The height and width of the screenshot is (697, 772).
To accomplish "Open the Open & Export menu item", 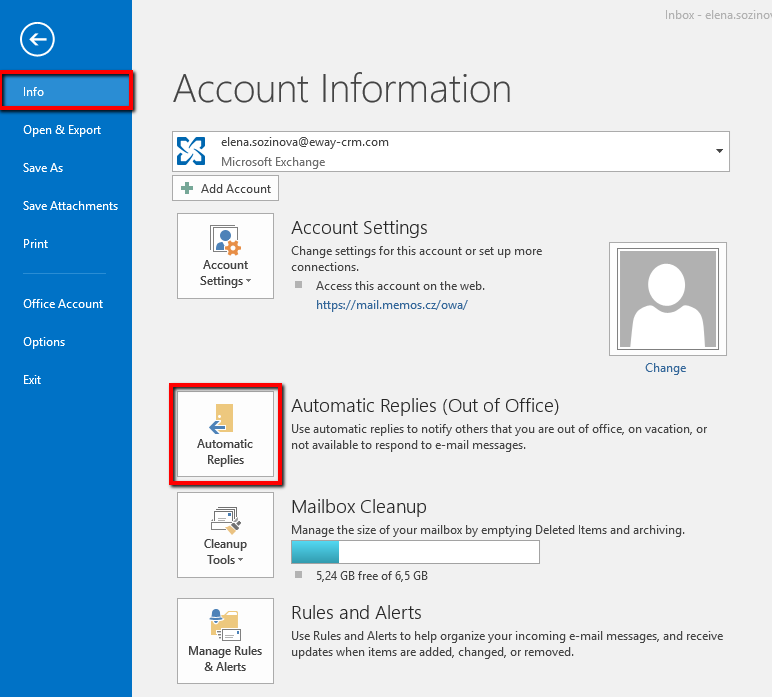I will point(62,130).
